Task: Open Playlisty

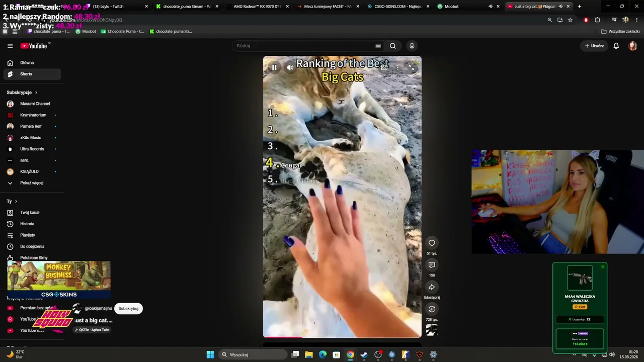Action: click(33, 235)
